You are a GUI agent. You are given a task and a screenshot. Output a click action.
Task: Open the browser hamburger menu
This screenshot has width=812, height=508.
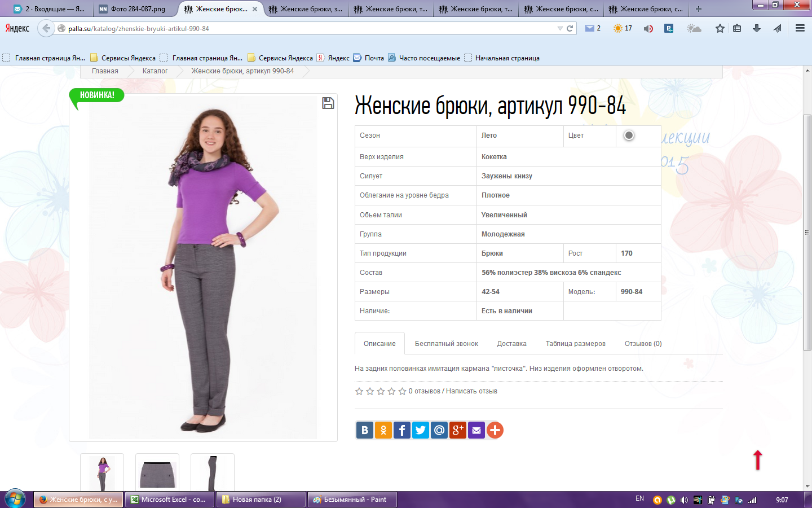click(x=800, y=28)
